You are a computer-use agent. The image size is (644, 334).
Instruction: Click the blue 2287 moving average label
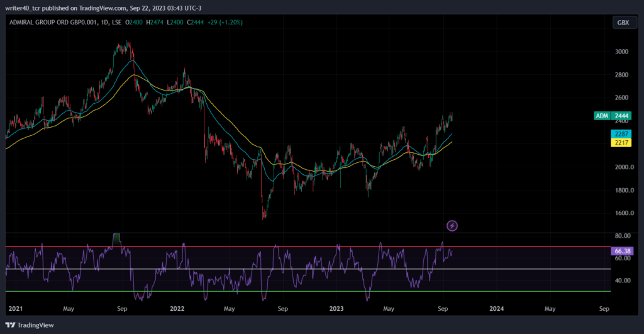click(x=621, y=134)
